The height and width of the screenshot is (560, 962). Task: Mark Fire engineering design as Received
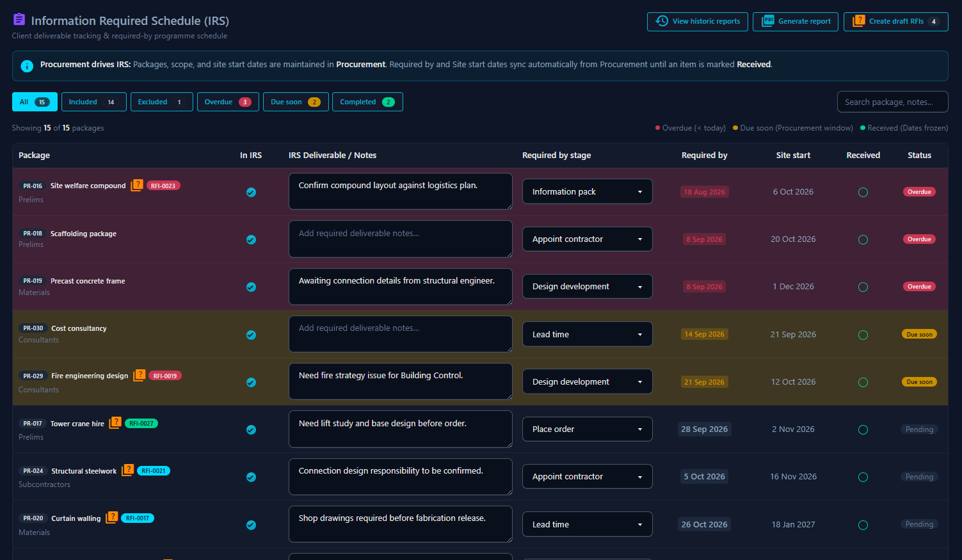point(863,382)
